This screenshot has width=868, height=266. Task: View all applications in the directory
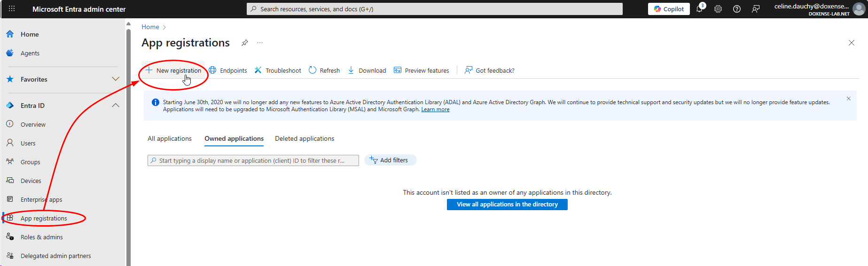coord(507,205)
